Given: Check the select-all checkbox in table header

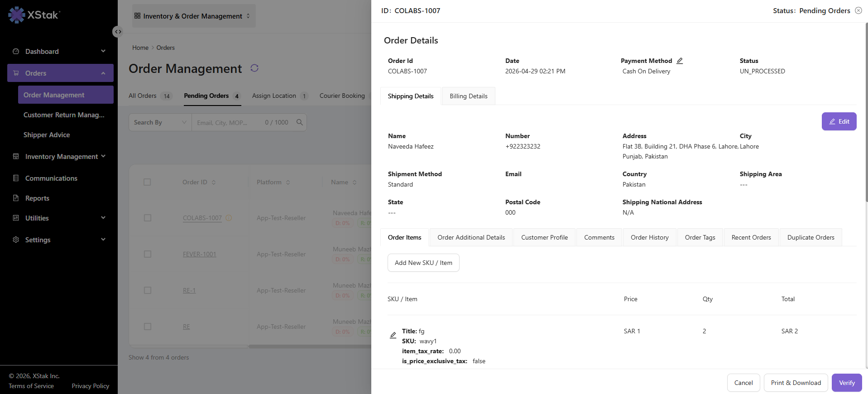Looking at the screenshot, I should [147, 182].
